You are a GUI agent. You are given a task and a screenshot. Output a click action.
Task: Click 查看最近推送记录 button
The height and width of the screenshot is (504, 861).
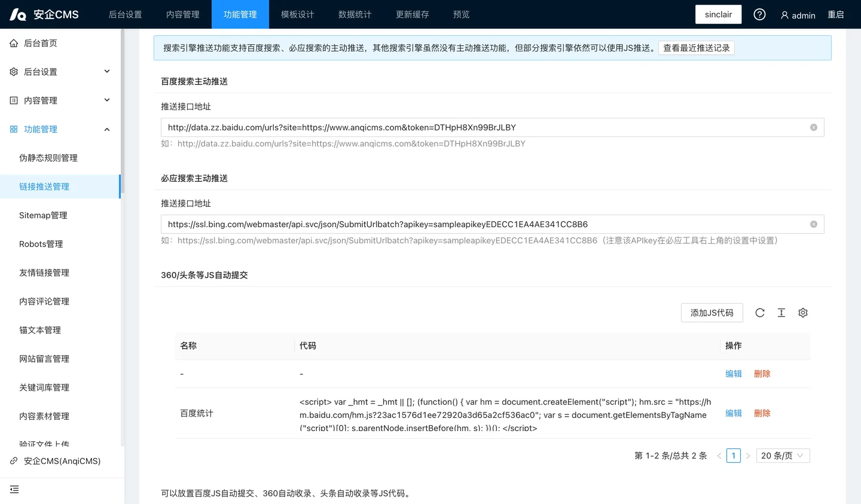point(697,48)
